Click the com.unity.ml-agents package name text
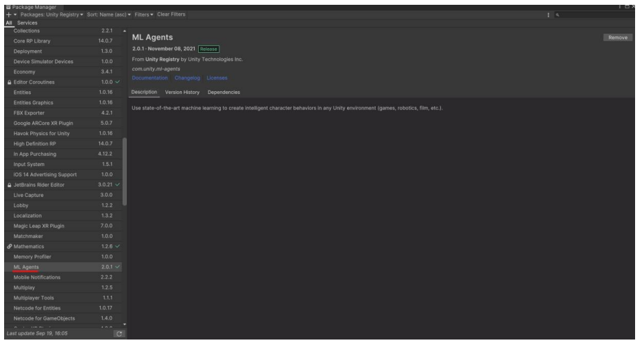The image size is (644, 345). [156, 69]
